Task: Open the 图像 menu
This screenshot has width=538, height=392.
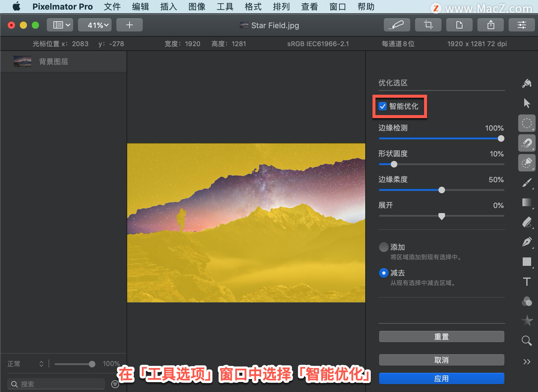Action: click(196, 7)
